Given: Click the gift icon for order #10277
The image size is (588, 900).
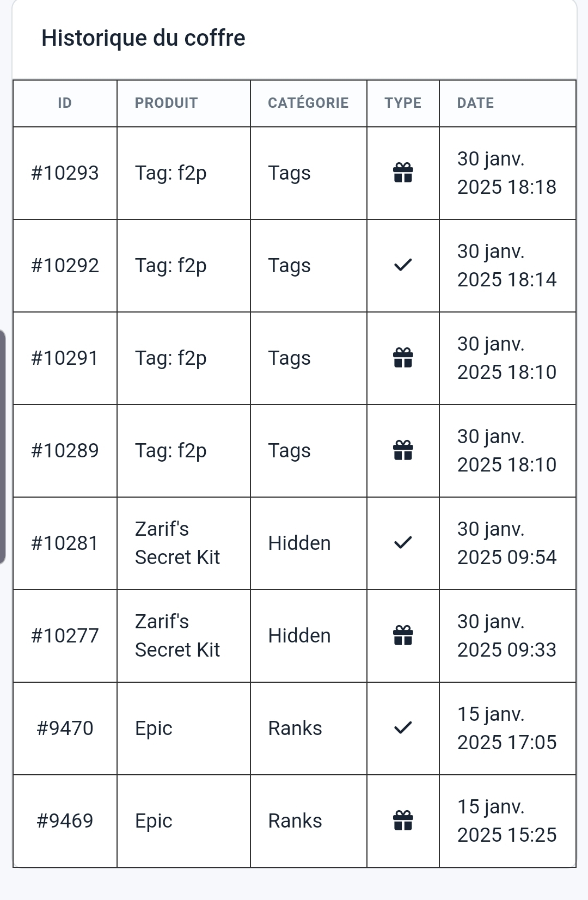Looking at the screenshot, I should coord(403,635).
